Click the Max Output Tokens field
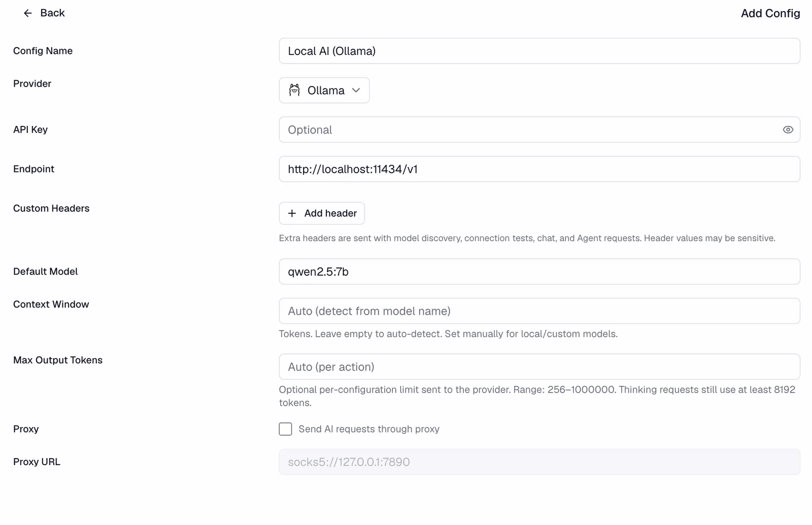 (539, 367)
